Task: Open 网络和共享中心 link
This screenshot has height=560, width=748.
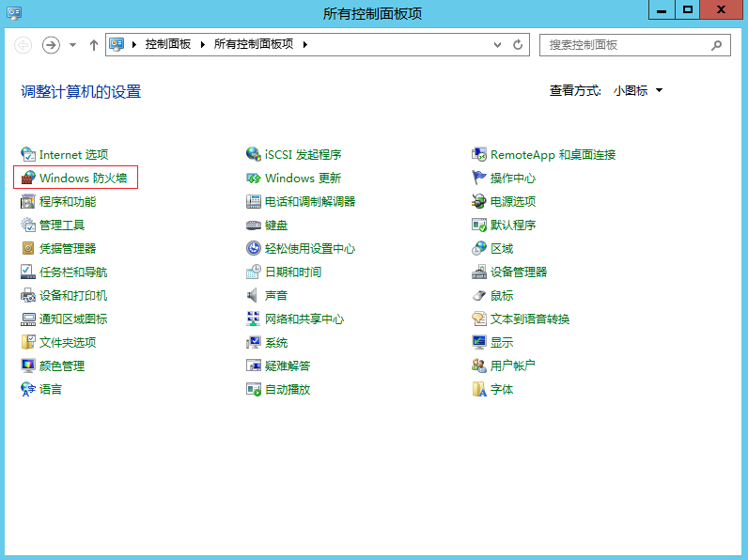Action: [x=304, y=319]
